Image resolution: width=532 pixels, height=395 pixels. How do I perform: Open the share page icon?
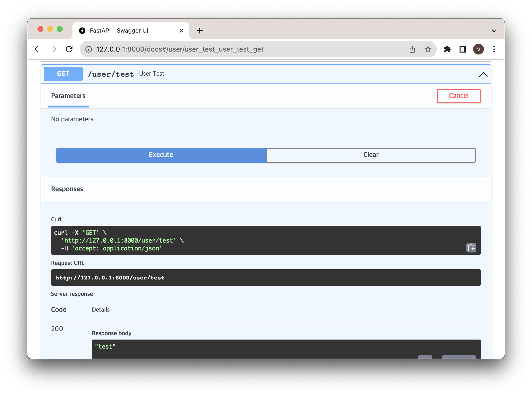(x=412, y=49)
